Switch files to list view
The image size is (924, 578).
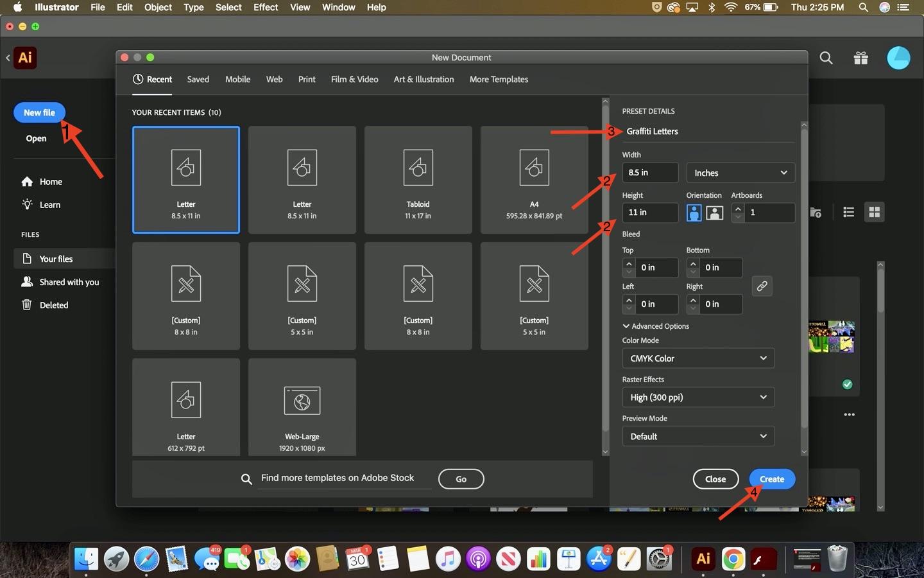(848, 212)
